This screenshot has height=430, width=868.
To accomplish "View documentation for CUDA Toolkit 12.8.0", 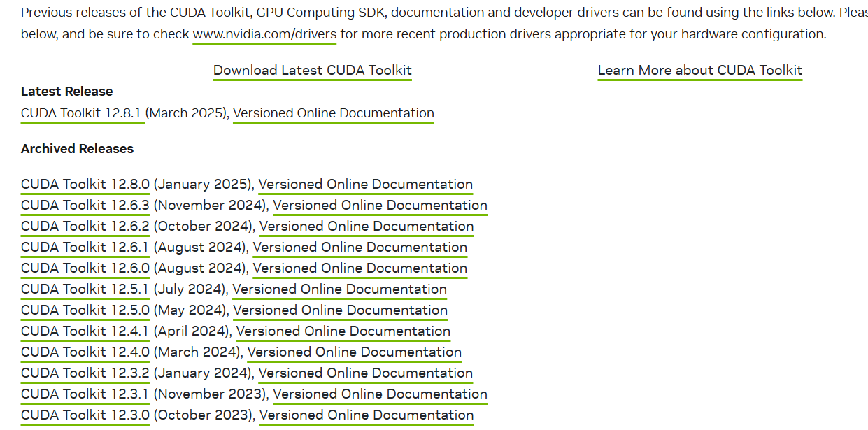I will [365, 185].
